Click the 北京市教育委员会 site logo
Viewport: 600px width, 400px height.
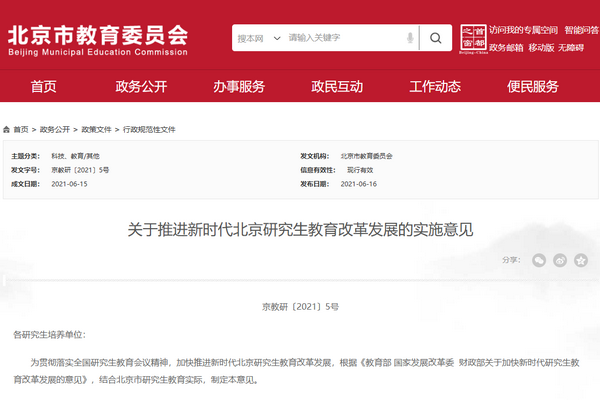[98, 40]
